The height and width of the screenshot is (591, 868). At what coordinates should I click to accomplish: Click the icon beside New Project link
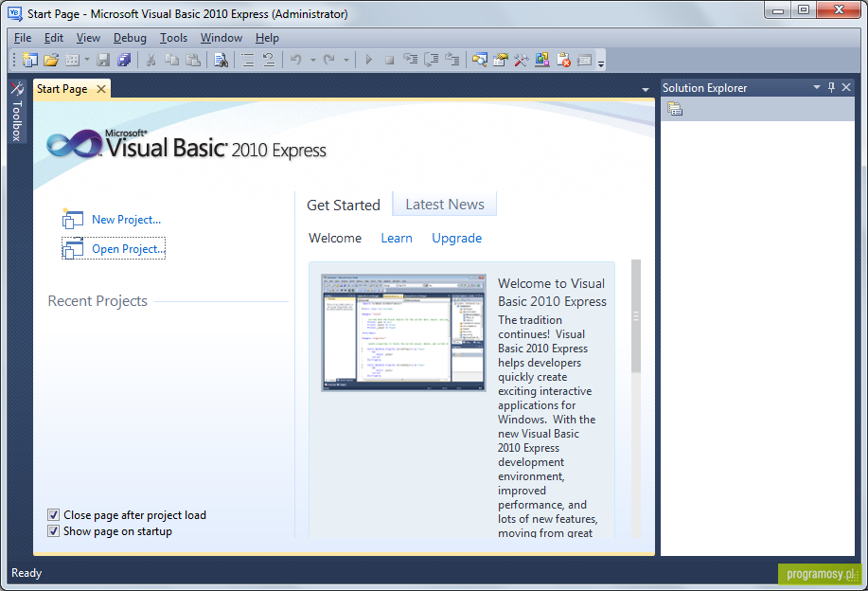[73, 220]
